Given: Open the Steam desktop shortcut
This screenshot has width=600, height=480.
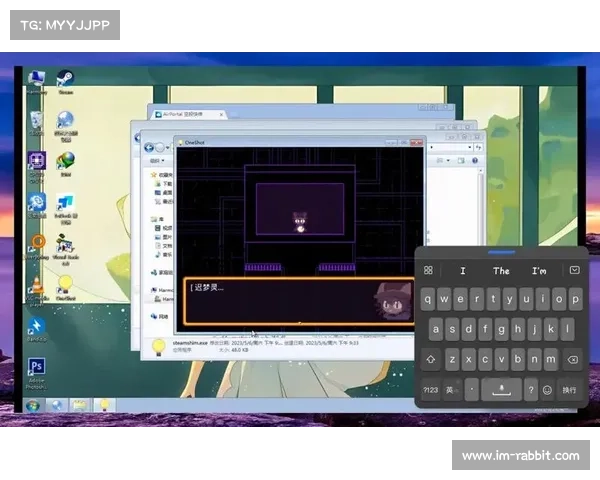Looking at the screenshot, I should tap(65, 80).
